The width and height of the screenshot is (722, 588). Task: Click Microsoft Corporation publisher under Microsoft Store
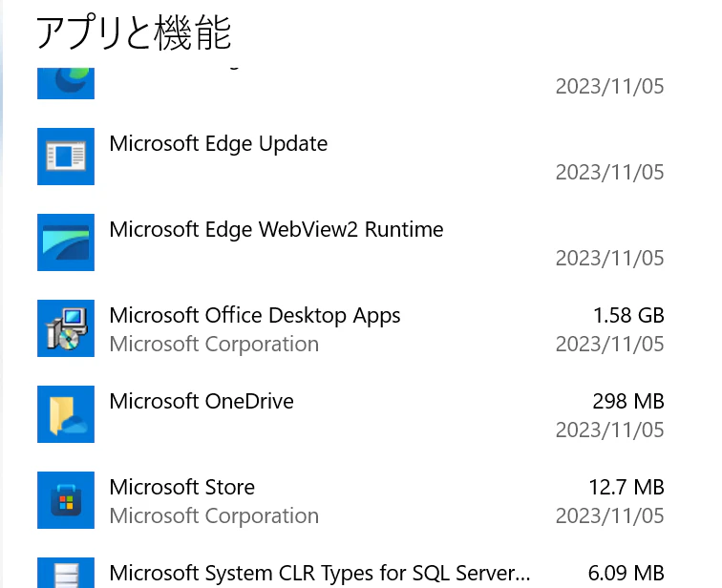[x=214, y=515]
